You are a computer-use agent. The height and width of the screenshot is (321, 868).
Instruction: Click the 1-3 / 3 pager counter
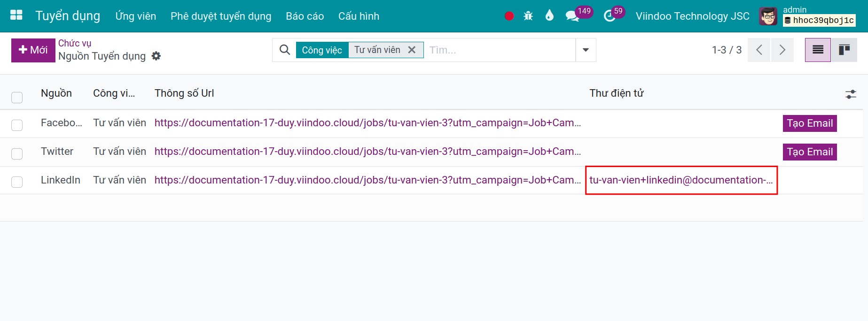click(727, 50)
